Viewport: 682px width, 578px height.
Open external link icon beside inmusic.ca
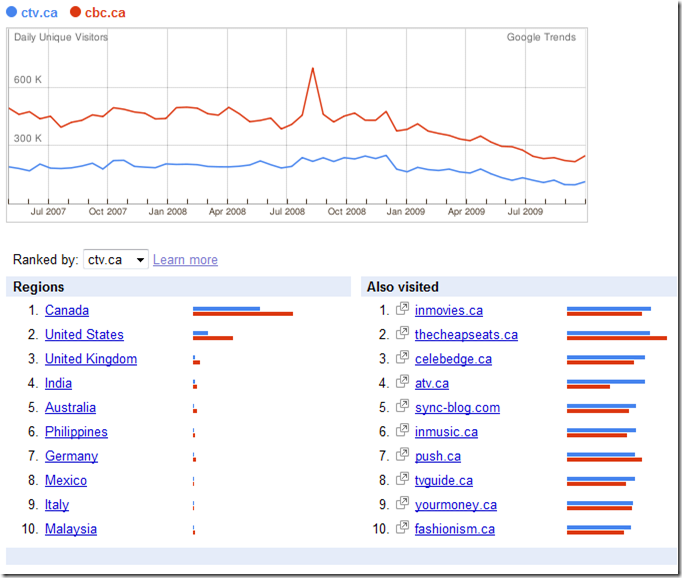402,431
